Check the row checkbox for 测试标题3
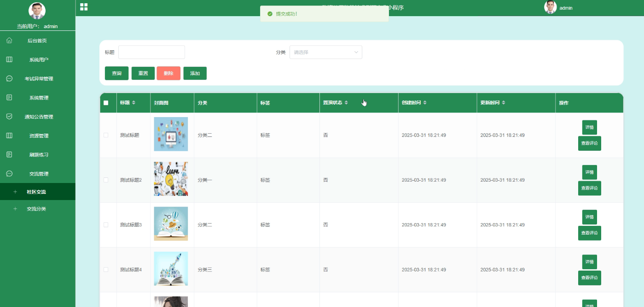644x307 pixels. 106,224
